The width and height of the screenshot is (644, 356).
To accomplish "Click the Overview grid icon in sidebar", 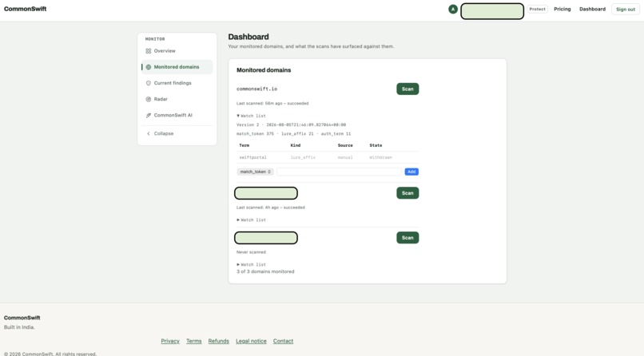I will pos(149,51).
